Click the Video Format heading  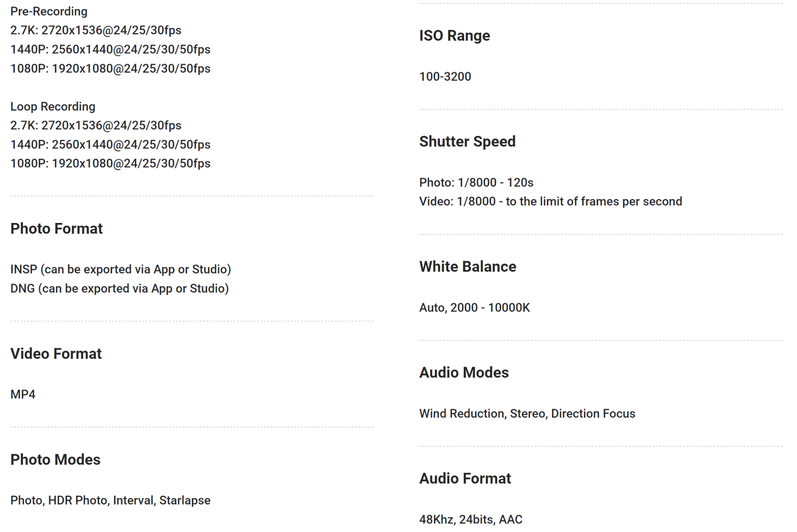[x=56, y=353]
